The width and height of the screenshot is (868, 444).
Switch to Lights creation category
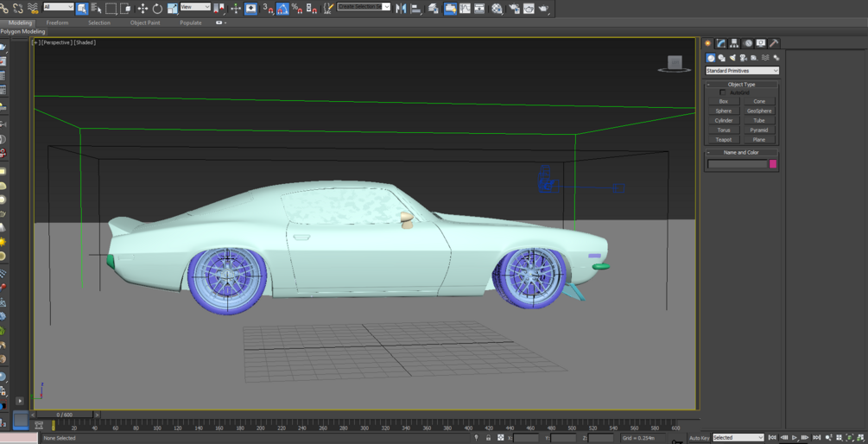[732, 58]
